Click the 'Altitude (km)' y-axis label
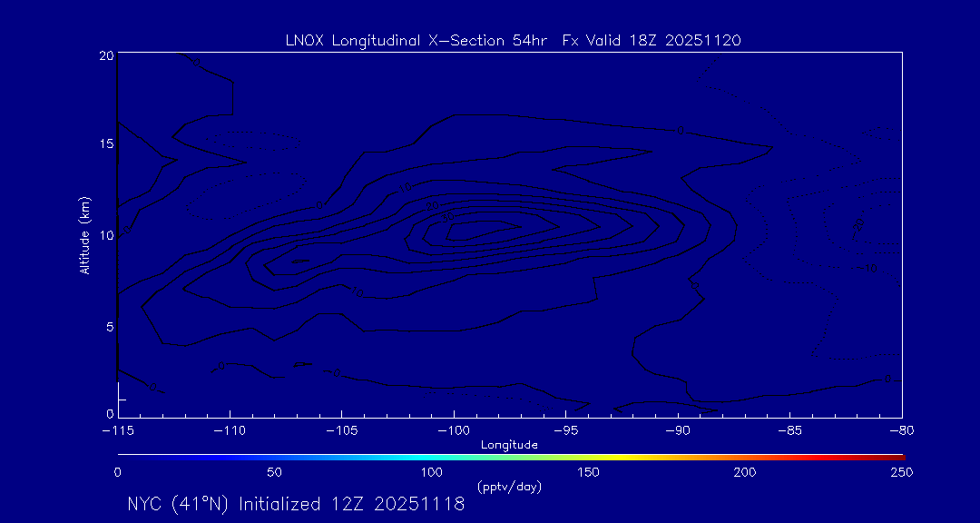This screenshot has height=523, width=980. pos(85,234)
